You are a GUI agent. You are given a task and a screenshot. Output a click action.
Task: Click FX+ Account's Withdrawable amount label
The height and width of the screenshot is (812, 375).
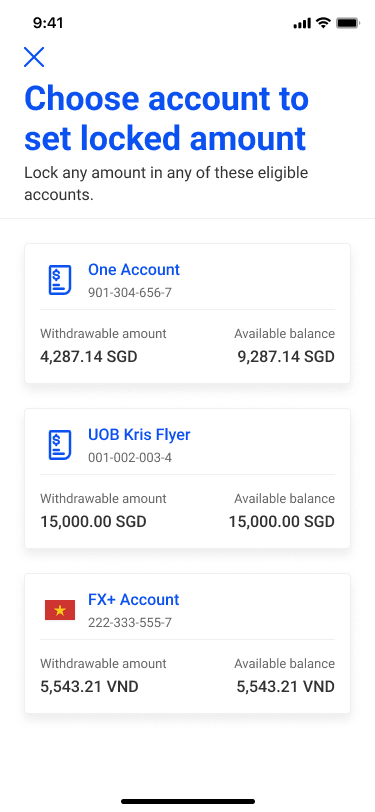[103, 663]
